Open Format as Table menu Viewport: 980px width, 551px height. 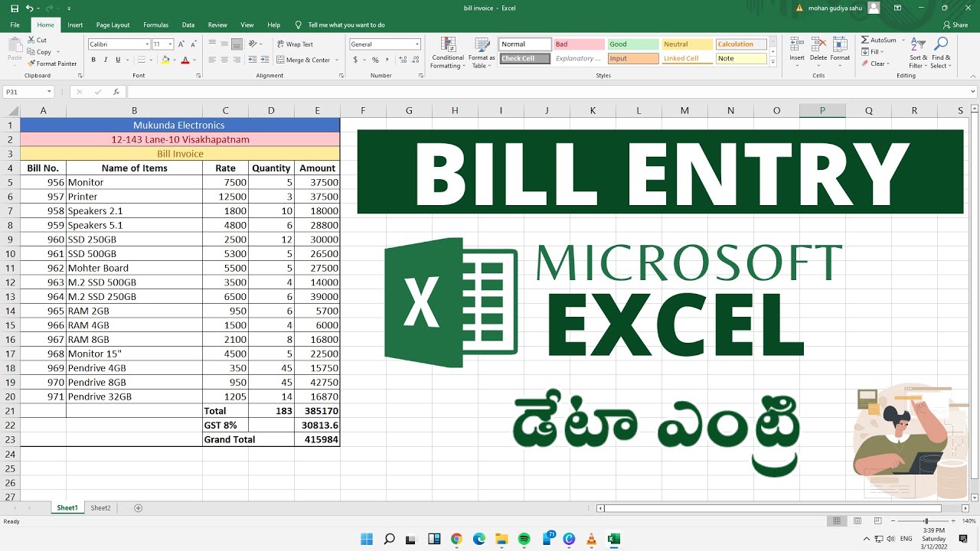click(482, 53)
